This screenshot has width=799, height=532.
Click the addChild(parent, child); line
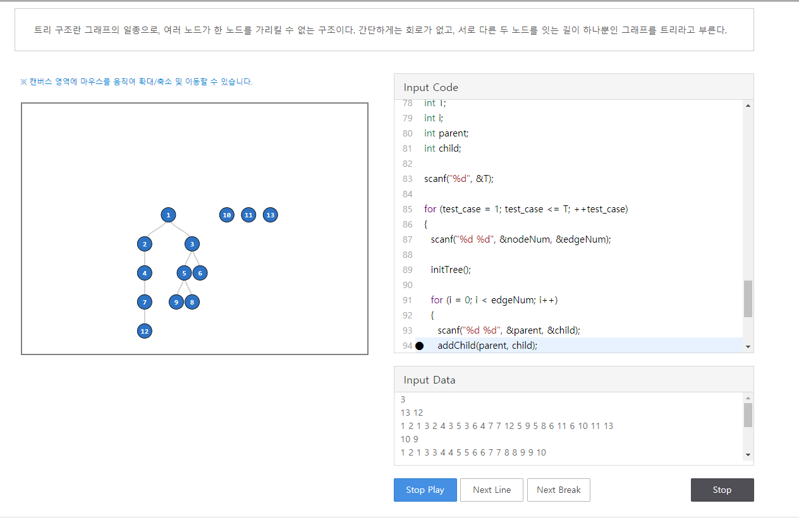487,346
